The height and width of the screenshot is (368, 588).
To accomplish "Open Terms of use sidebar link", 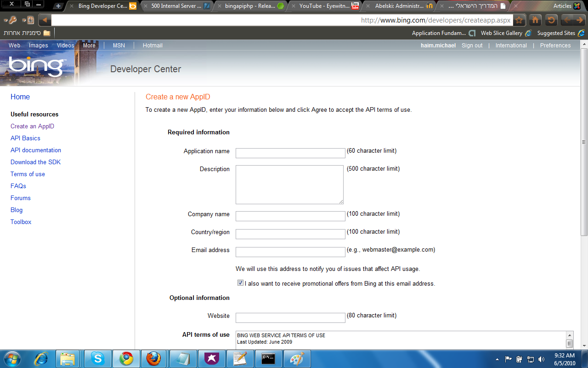I will tap(28, 174).
